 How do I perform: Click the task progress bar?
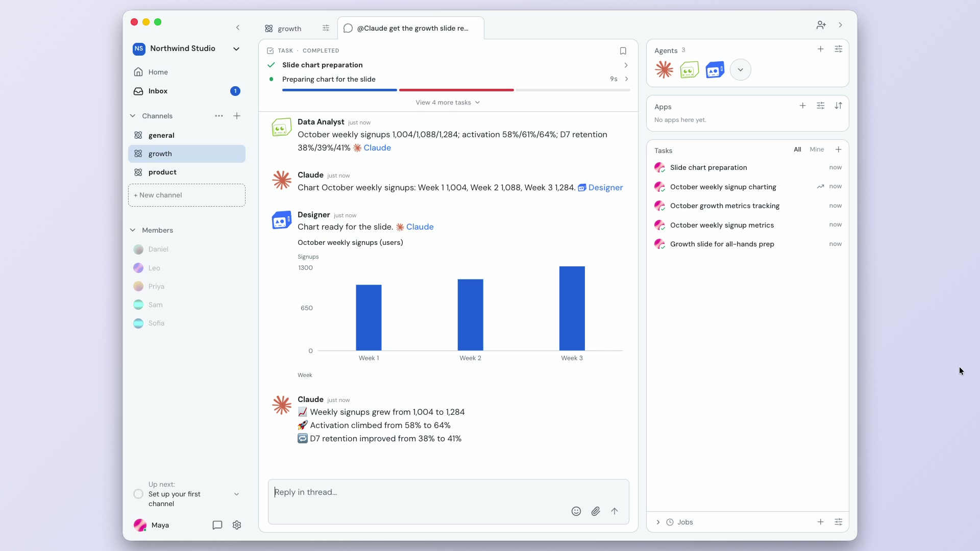pyautogui.click(x=456, y=90)
